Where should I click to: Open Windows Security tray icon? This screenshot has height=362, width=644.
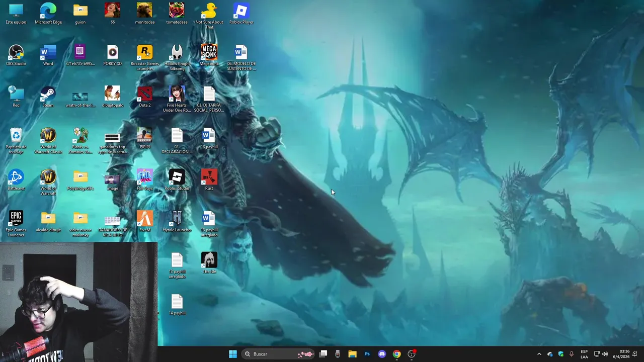coord(560,354)
